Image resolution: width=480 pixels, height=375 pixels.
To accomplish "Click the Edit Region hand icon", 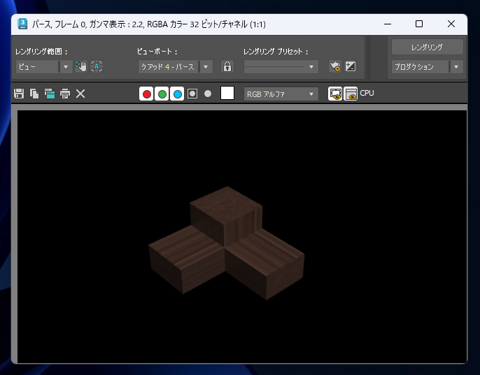I will [81, 66].
